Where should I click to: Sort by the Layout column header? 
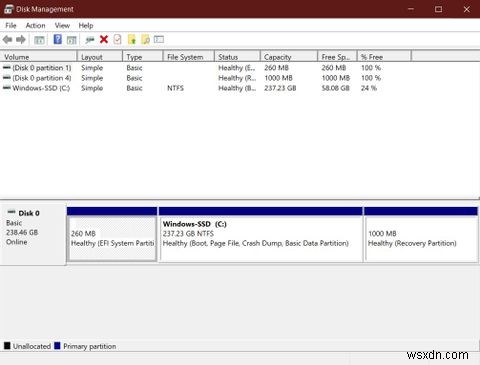point(100,57)
